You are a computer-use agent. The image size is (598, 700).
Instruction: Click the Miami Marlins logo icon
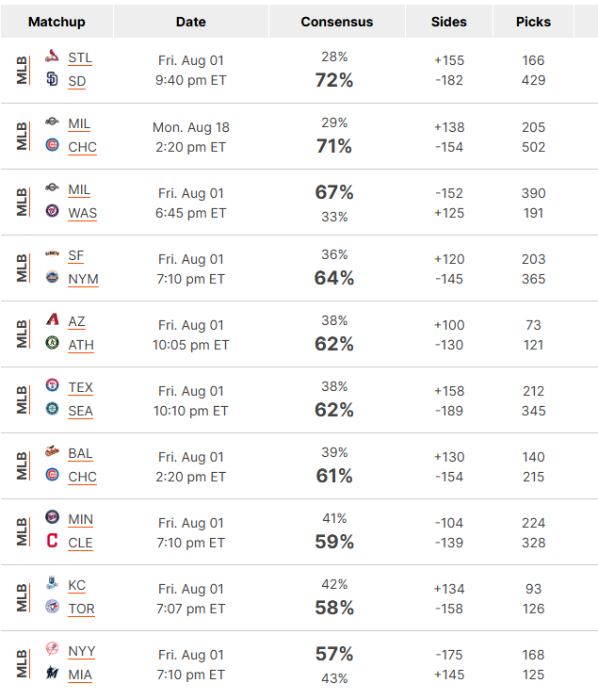tap(52, 672)
